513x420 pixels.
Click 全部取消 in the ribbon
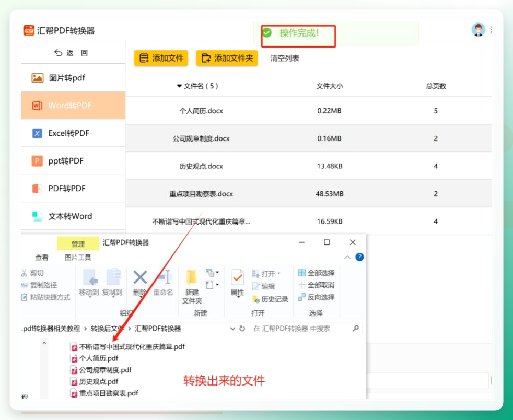[x=316, y=285]
